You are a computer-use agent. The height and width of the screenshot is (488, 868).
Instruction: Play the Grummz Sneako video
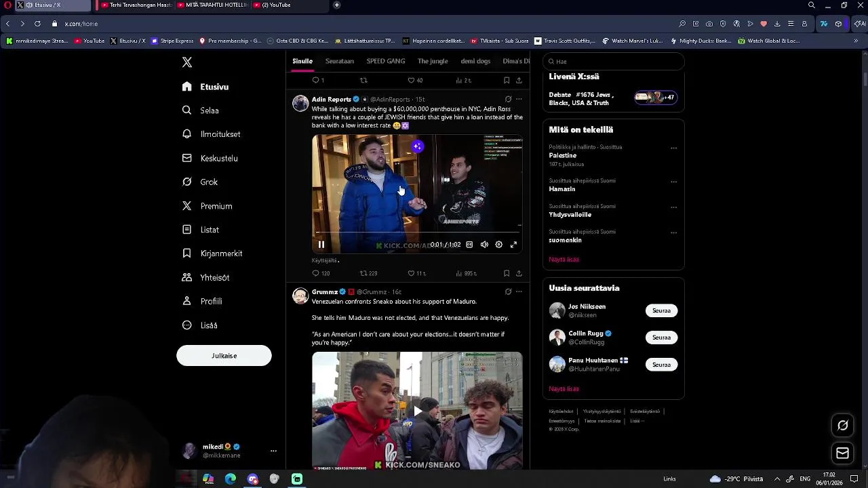click(x=417, y=411)
